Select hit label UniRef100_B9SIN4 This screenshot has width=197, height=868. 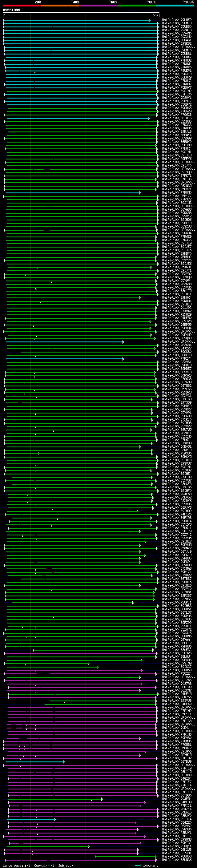[177, 467]
